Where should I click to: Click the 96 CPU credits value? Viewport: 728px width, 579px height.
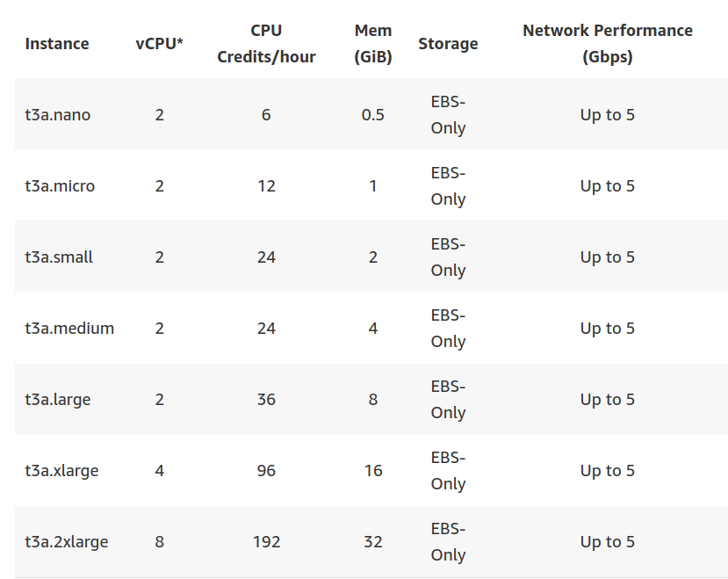[x=266, y=471]
